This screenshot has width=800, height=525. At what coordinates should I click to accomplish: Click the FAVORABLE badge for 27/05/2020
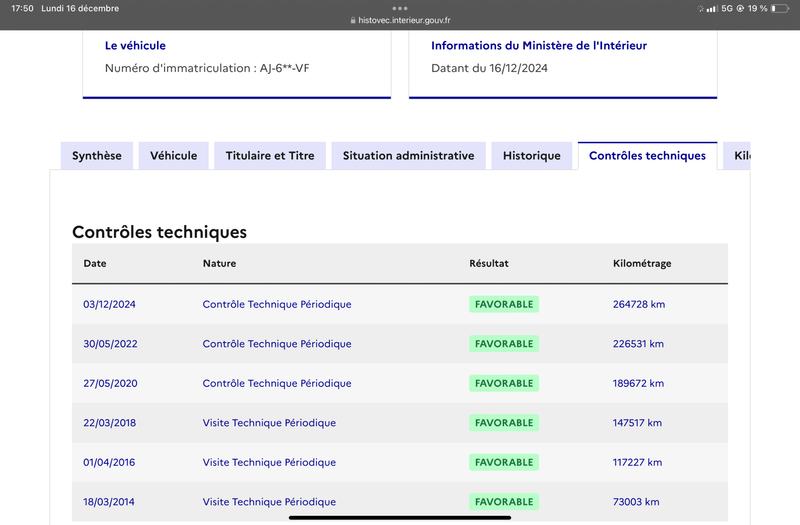pos(504,383)
